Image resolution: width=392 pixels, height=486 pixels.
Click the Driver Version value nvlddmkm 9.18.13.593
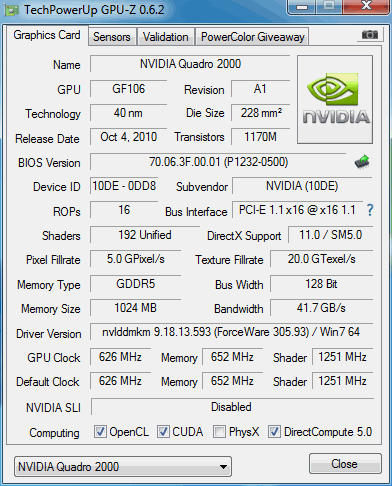(x=231, y=332)
